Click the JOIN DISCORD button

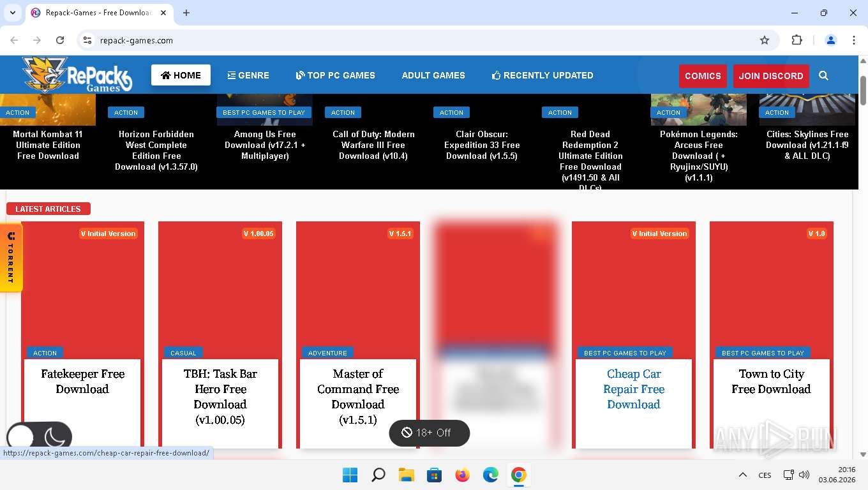coord(771,76)
